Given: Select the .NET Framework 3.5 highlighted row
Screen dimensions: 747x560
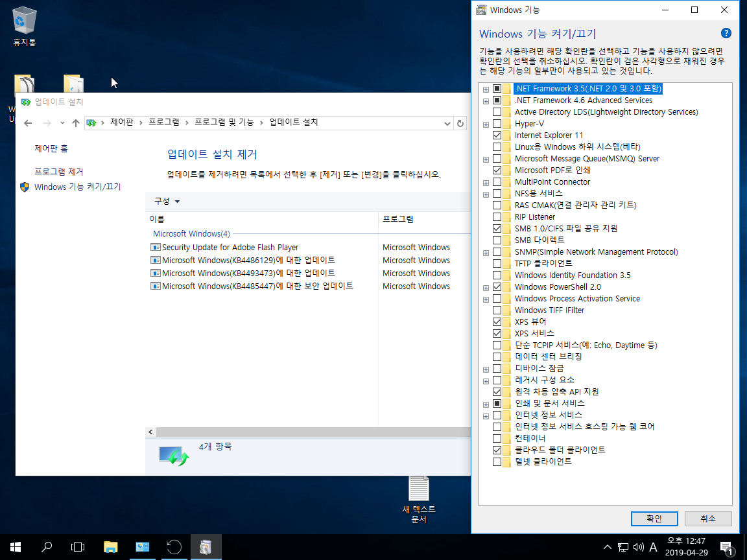Looking at the screenshot, I should [x=588, y=89].
